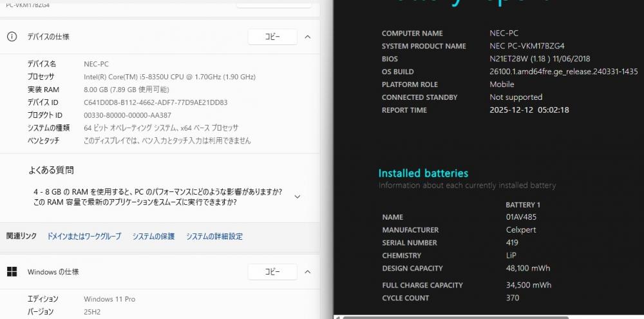The width and height of the screenshot is (644, 319).
Task: Select the battery name 01AV485
Action: [x=521, y=217]
